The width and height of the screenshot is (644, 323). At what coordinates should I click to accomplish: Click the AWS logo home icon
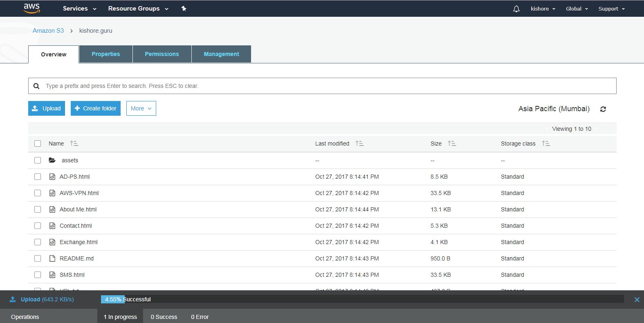(x=31, y=8)
